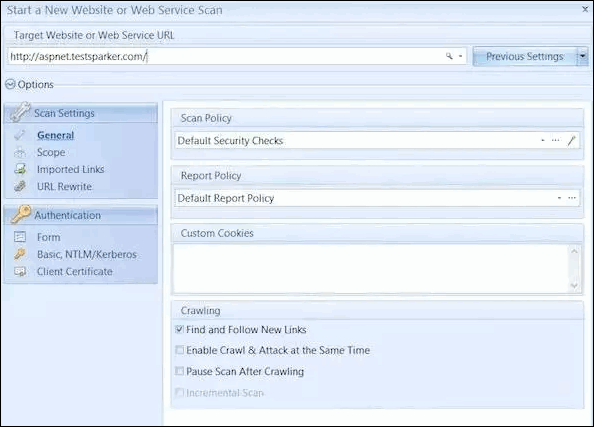Click the pencil edit icon for Scan Policy
The height and width of the screenshot is (427, 594).
[572, 141]
